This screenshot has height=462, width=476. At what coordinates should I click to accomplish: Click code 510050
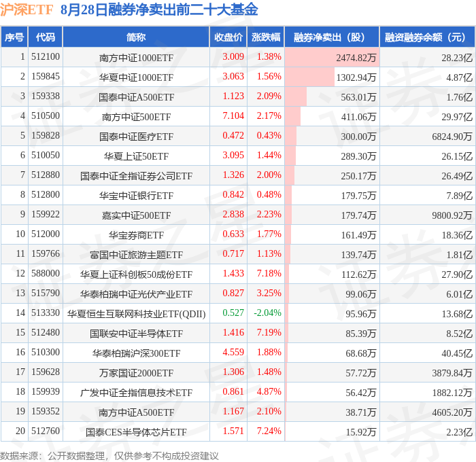[x=46, y=156]
